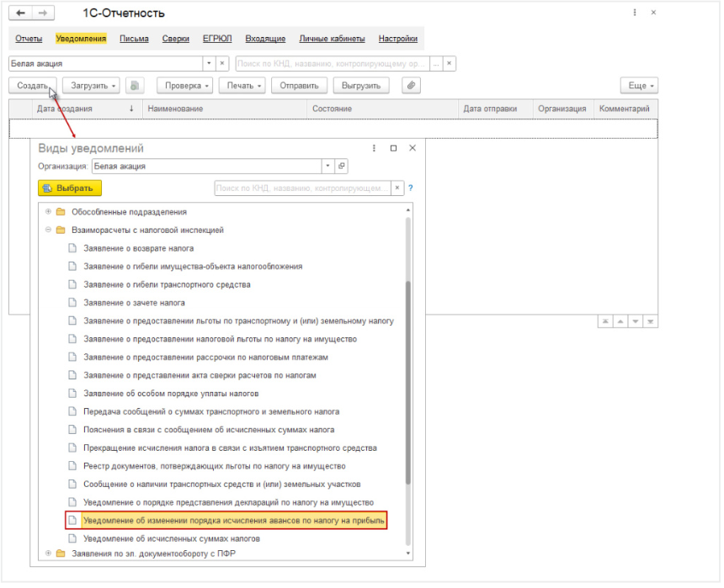Click the paperclip attachment icon
The image size is (724, 588).
click(x=410, y=86)
